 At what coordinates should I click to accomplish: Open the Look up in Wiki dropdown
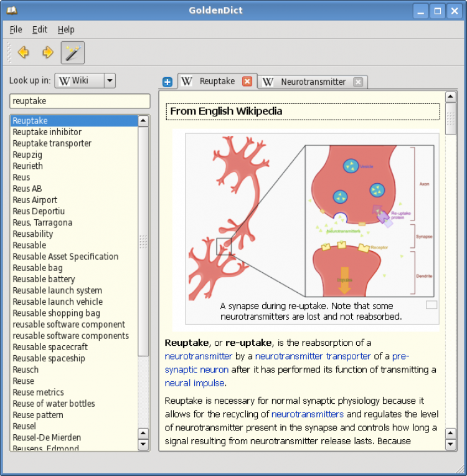pyautogui.click(x=85, y=81)
